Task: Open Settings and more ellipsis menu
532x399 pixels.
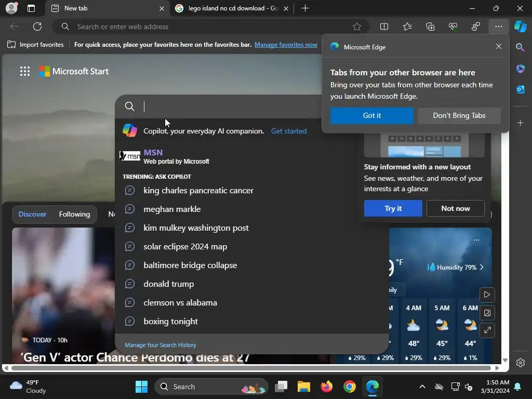Action: pyautogui.click(x=498, y=26)
